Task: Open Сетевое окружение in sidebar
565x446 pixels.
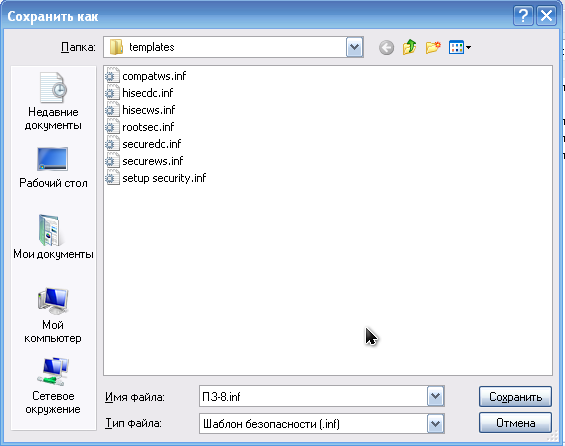Action: [53, 386]
